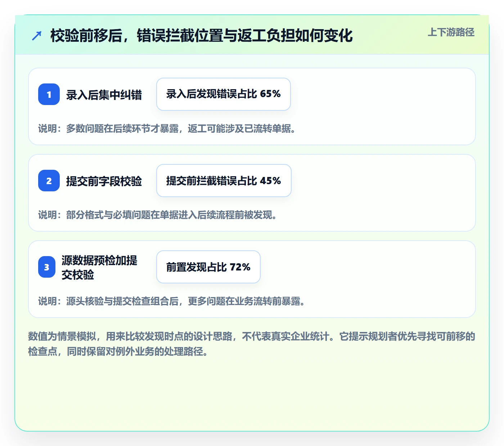Click the footnote paragraph starting 数值为情景模拟
The image size is (504, 446).
pyautogui.click(x=252, y=344)
